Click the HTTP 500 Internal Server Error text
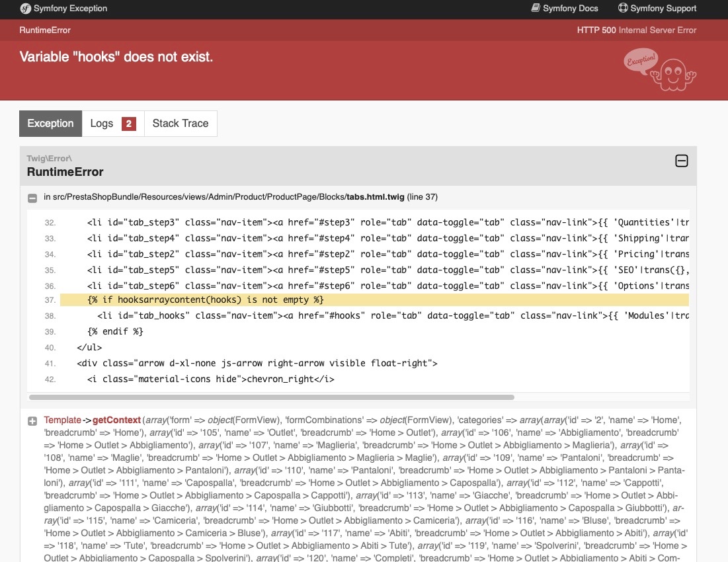Image resolution: width=728 pixels, height=562 pixels. point(637,30)
